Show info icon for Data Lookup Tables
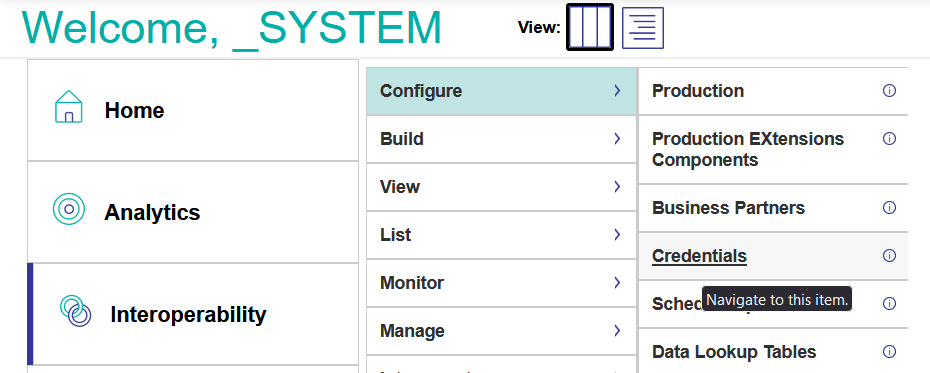Screen dimensions: 930x373 [889, 352]
